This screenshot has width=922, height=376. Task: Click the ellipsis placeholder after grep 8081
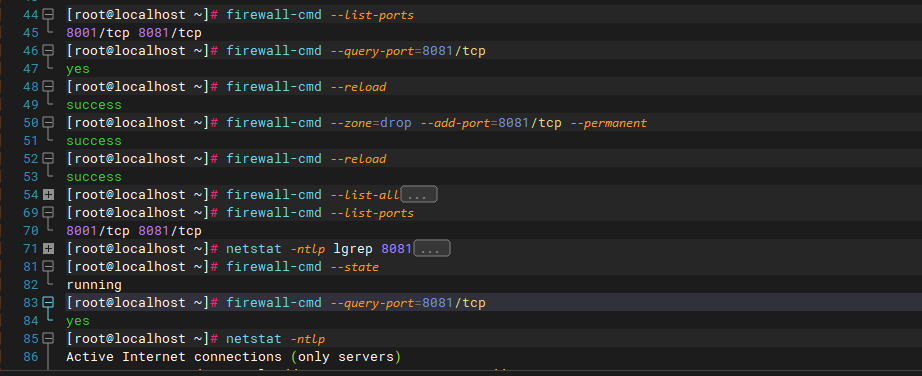[432, 248]
